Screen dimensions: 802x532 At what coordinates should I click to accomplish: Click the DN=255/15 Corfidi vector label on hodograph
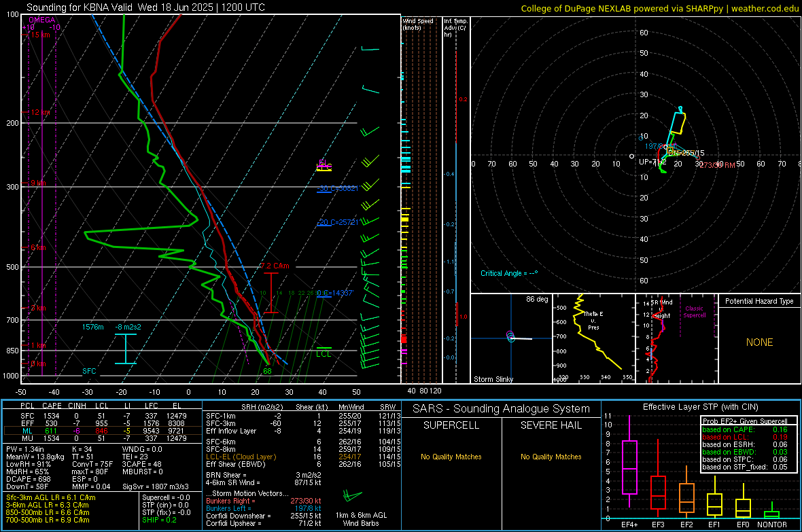pos(686,153)
